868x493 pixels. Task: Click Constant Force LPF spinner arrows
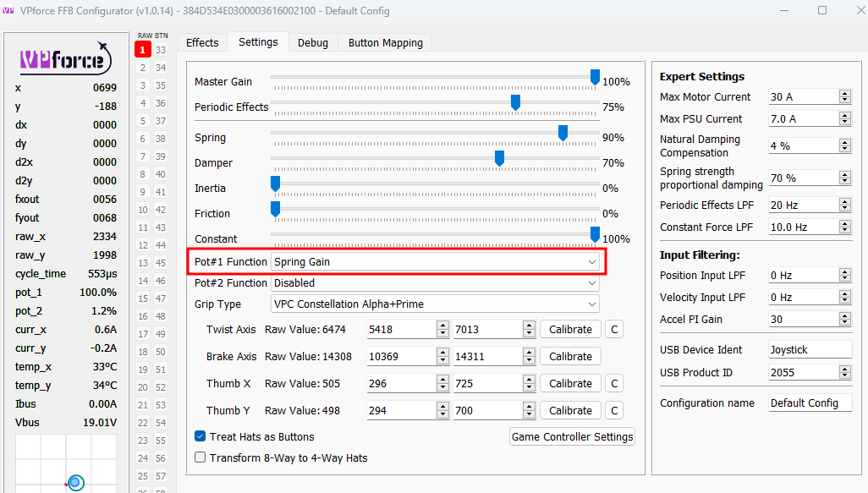click(x=845, y=227)
